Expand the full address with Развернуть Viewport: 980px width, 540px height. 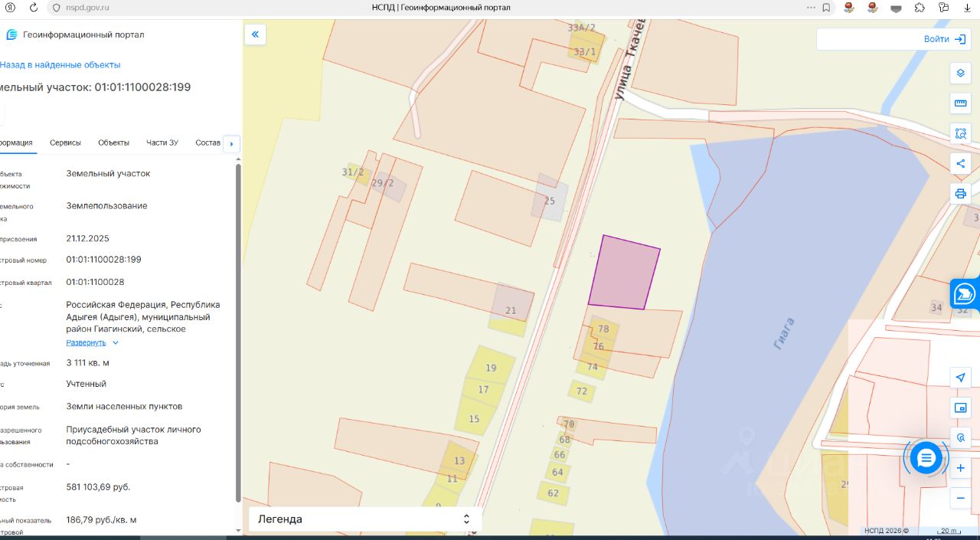tap(92, 342)
